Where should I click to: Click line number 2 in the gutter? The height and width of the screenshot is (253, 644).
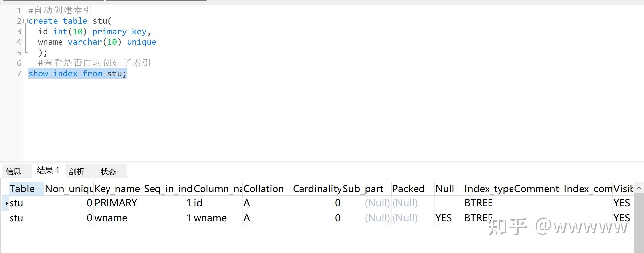(x=19, y=21)
